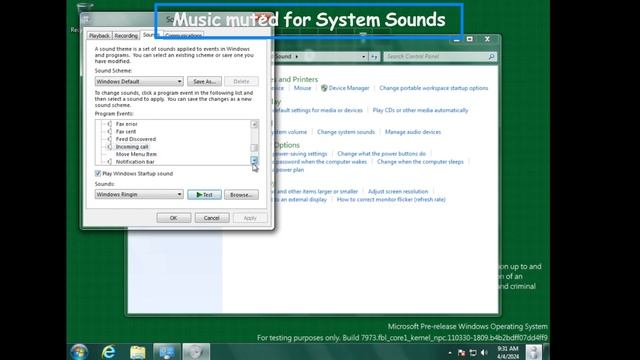The width and height of the screenshot is (640, 360).
Task: Expand the address bar history dropdown
Action: click(363, 57)
